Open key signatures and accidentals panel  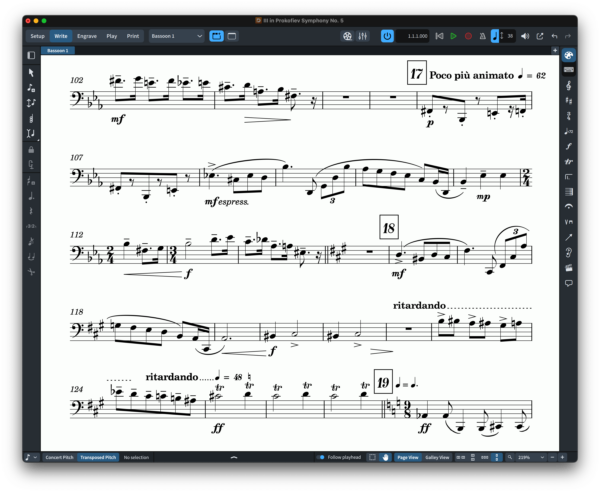(x=569, y=101)
